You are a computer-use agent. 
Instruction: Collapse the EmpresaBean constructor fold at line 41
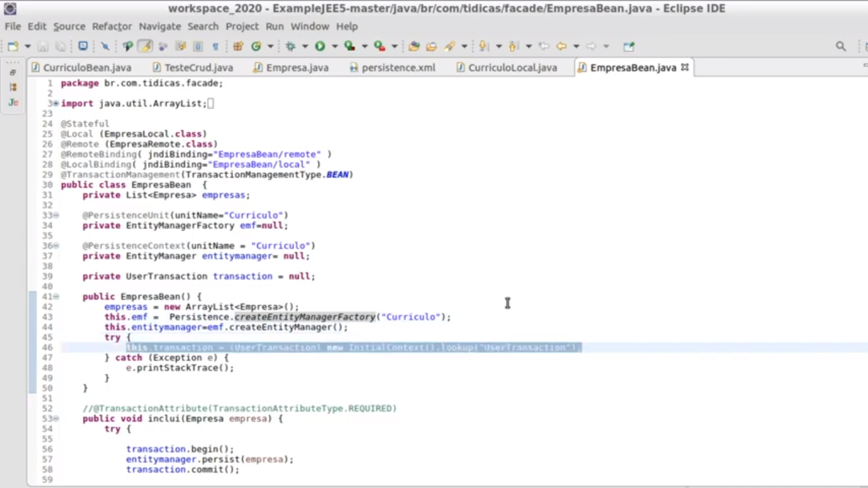click(56, 297)
